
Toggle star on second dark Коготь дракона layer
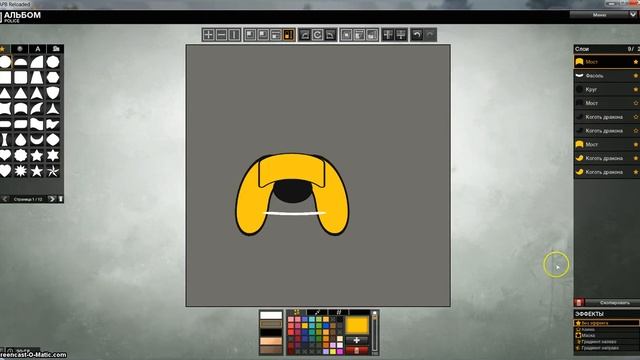click(636, 131)
